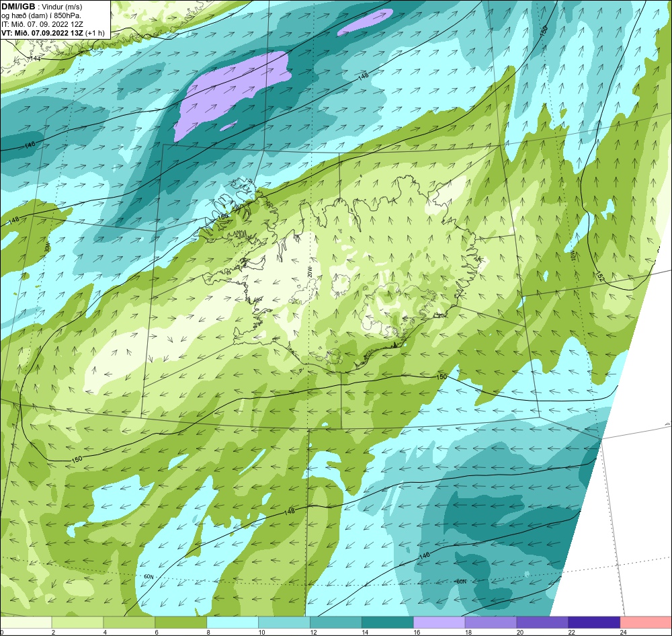This screenshot has width=672, height=636.
Task: Click the '30W' longitude label
Action: point(47,247)
